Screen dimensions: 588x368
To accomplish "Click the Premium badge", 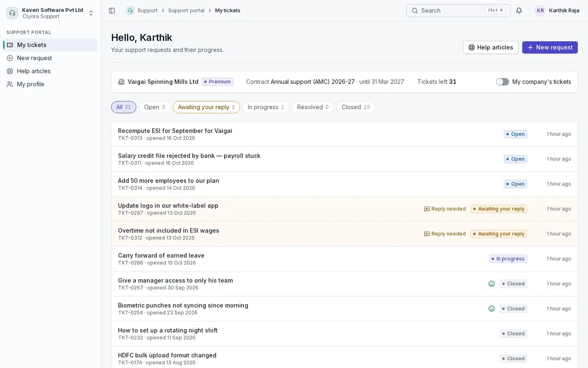I will [x=218, y=82].
